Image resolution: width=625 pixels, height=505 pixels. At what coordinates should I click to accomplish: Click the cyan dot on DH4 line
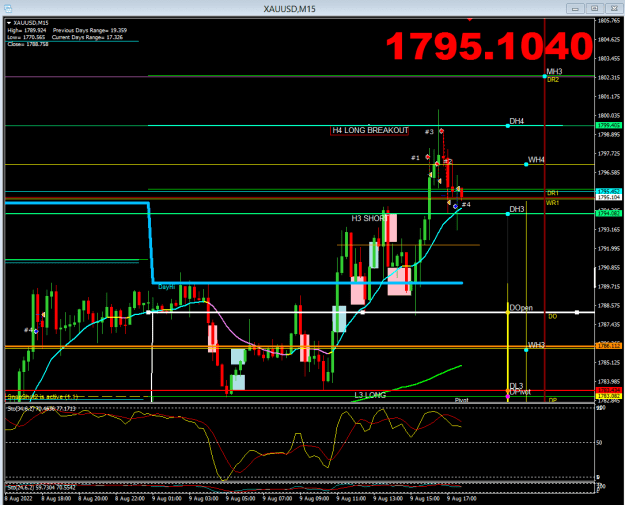click(x=507, y=126)
